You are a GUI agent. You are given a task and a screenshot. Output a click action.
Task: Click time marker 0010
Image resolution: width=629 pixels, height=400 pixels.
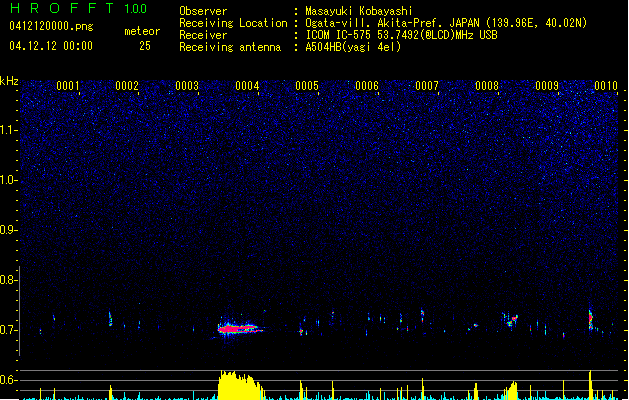(606, 86)
